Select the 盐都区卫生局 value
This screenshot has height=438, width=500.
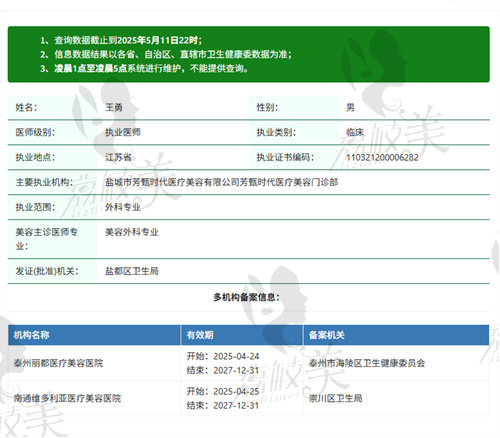click(132, 271)
